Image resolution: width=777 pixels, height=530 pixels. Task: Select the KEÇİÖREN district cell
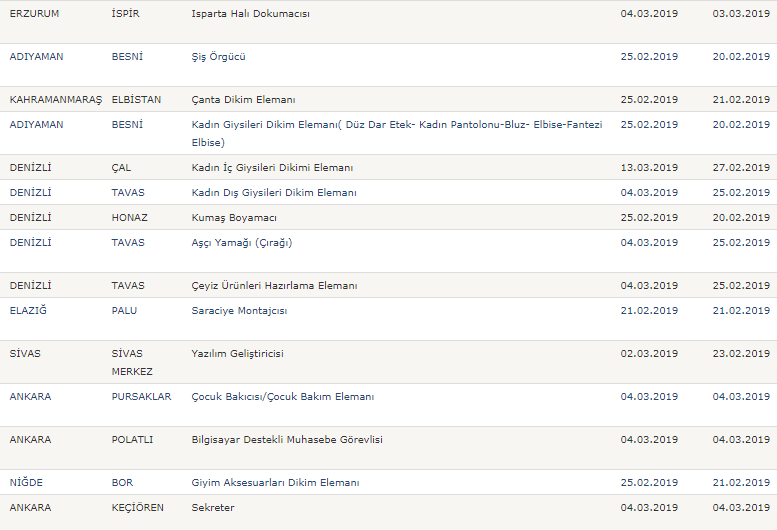139,508
